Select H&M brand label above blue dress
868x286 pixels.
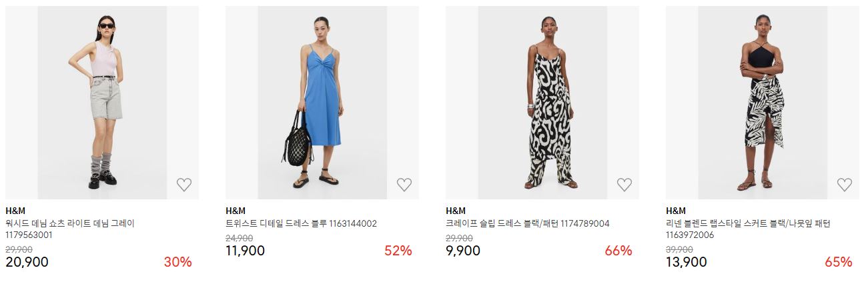234,211
